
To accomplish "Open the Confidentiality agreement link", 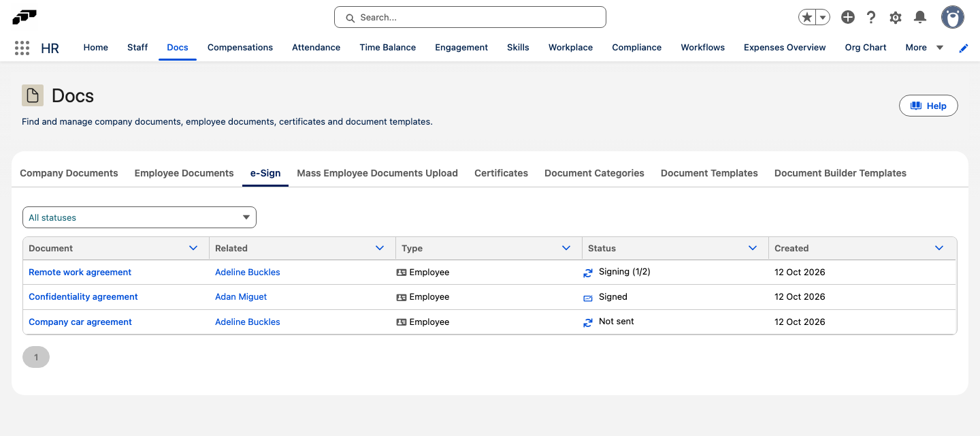I will pos(83,297).
